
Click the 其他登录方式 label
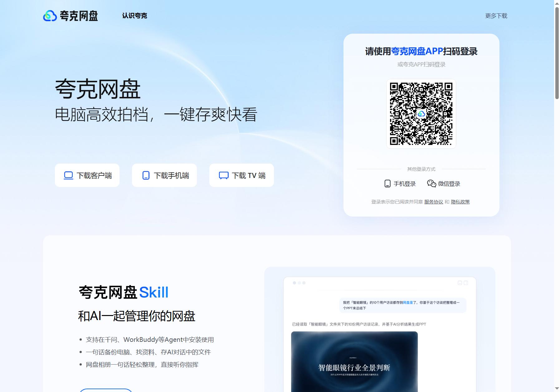tap(421, 169)
